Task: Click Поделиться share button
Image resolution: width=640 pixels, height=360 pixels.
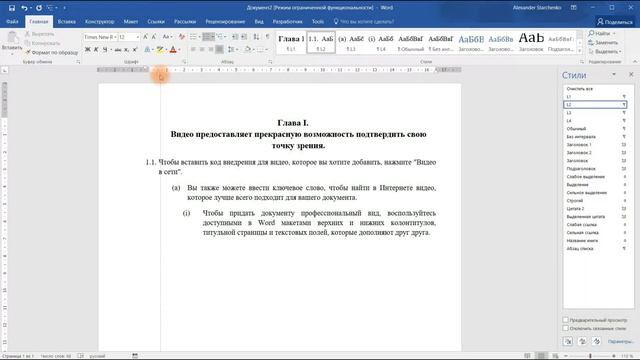Action: coord(615,22)
